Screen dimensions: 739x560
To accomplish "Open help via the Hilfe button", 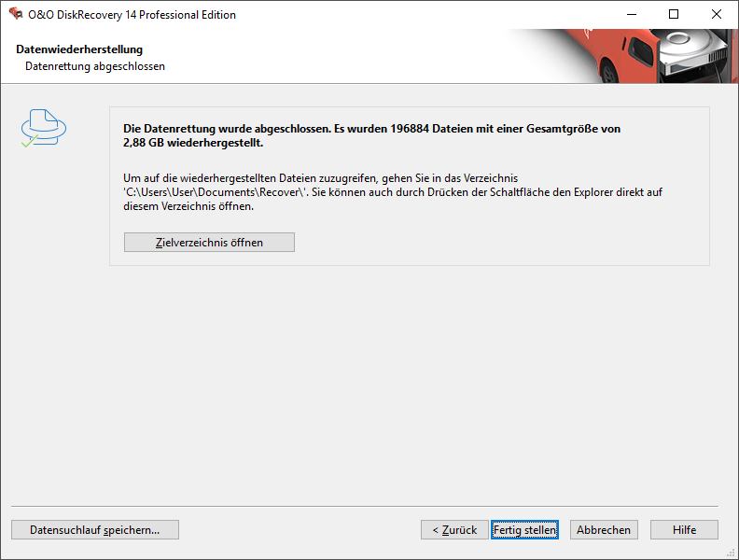I will [684, 530].
